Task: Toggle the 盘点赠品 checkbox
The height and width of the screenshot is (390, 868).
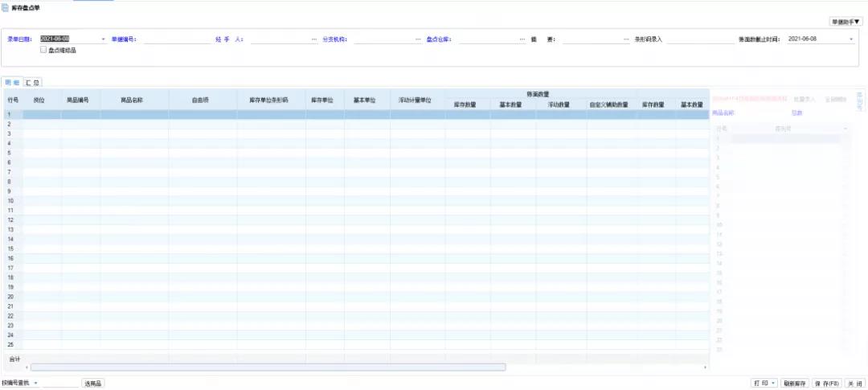Action: pyautogui.click(x=43, y=50)
